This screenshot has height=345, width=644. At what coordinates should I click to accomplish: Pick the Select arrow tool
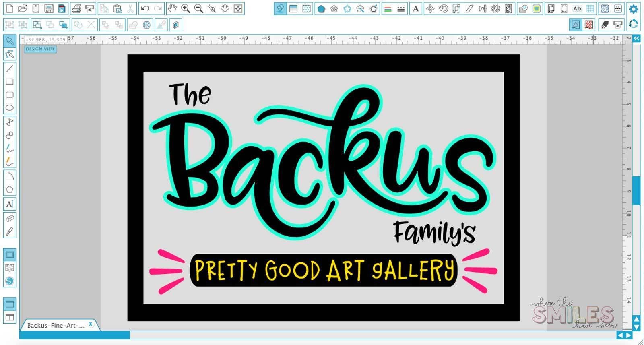(10, 40)
